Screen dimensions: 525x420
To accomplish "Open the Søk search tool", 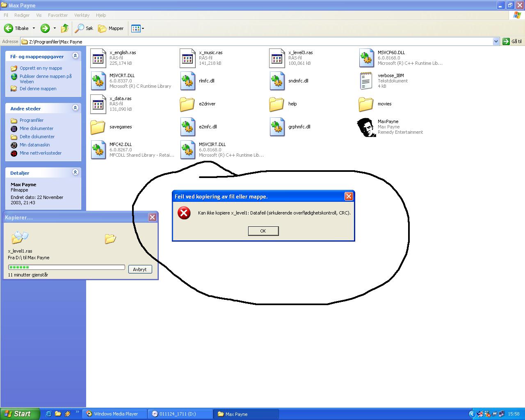I will coord(84,28).
